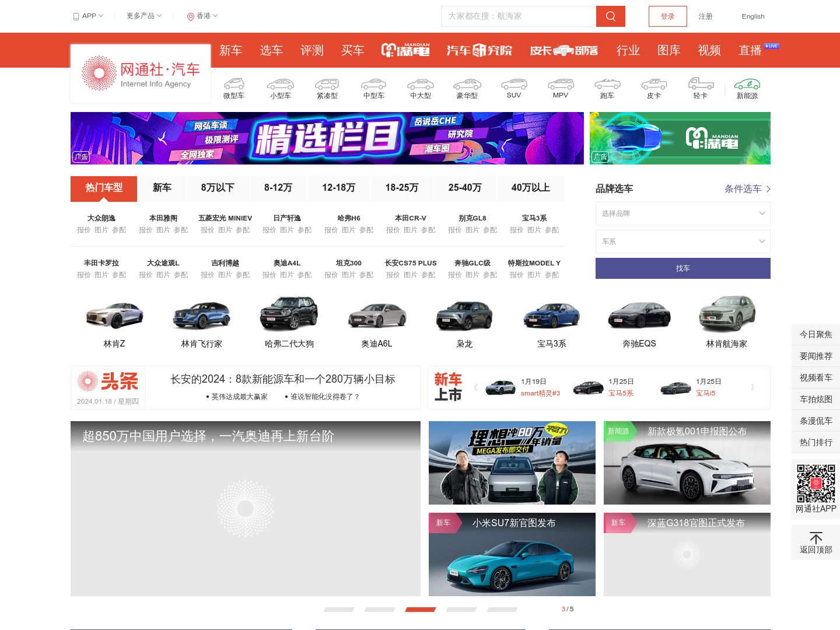840x630 pixels.
Task: Select the 微型车 car type icon
Action: pos(234,84)
